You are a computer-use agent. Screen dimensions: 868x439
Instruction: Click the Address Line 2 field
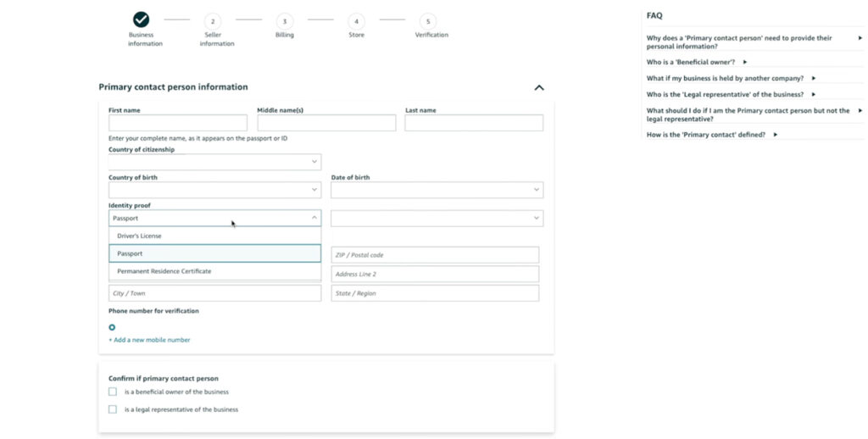tap(435, 274)
